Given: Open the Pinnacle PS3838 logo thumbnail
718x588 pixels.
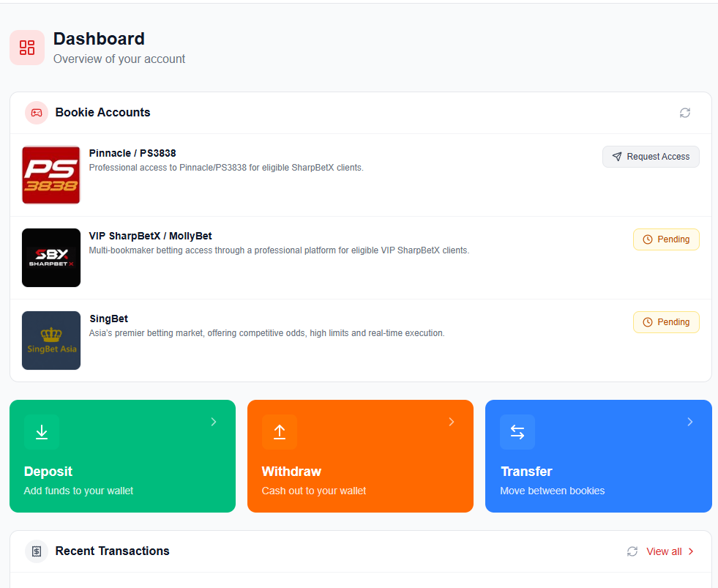Looking at the screenshot, I should tap(51, 175).
